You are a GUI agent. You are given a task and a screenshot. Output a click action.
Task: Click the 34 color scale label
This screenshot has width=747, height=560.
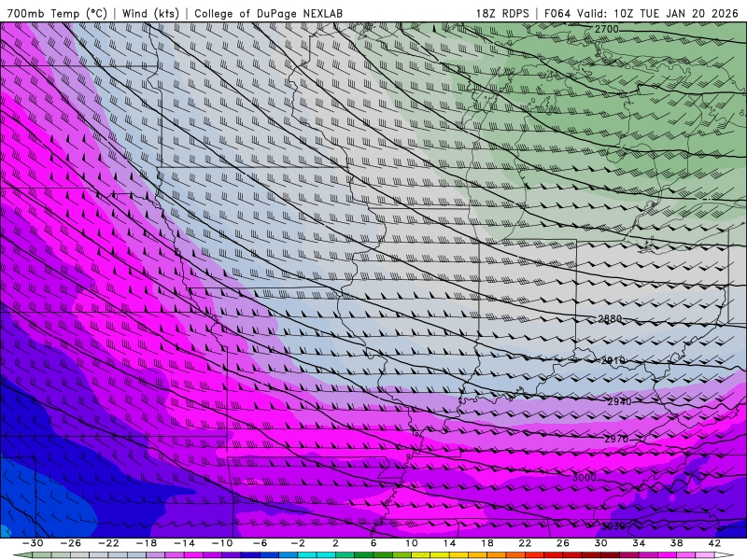639,543
